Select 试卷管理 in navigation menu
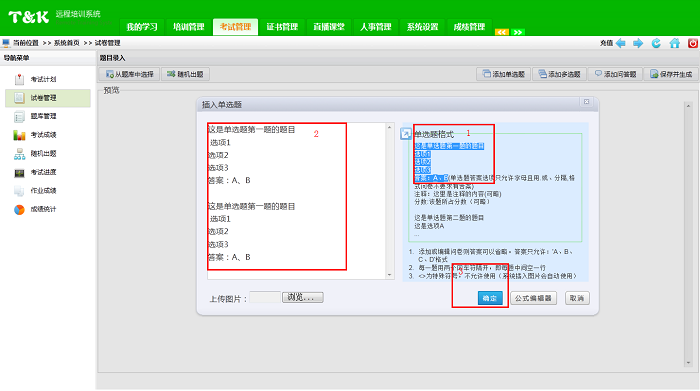The height and width of the screenshot is (391, 700). pos(48,98)
